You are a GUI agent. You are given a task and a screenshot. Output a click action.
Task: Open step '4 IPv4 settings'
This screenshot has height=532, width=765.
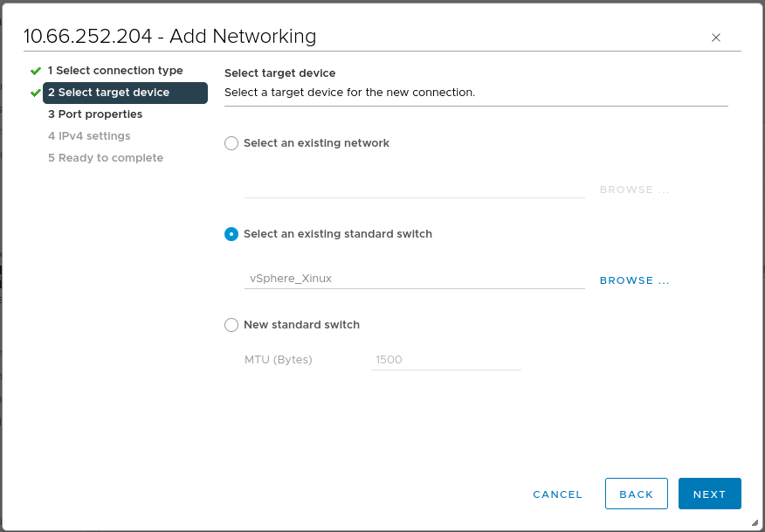pos(92,135)
